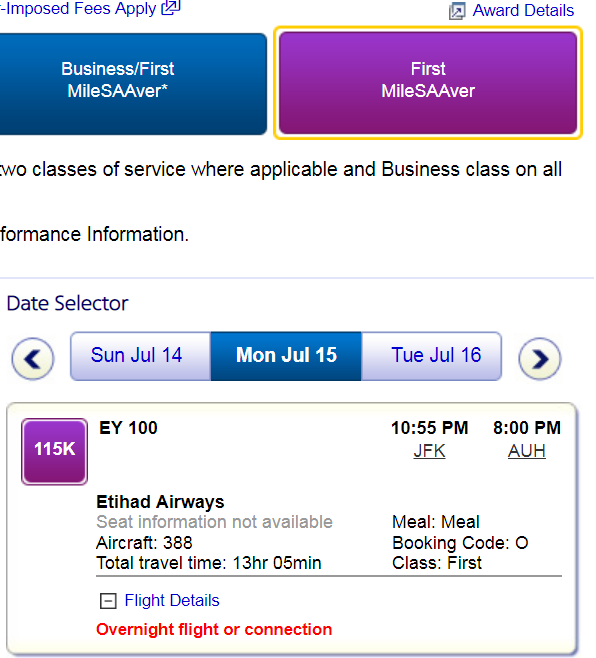Open the Imposed Fees Apply link
The image size is (596, 658).
[78, 8]
